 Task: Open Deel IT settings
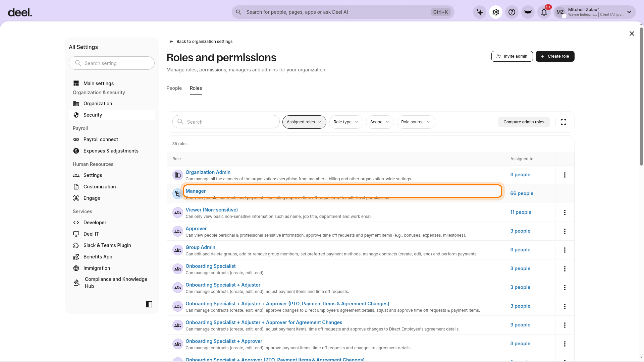[x=112, y=234]
